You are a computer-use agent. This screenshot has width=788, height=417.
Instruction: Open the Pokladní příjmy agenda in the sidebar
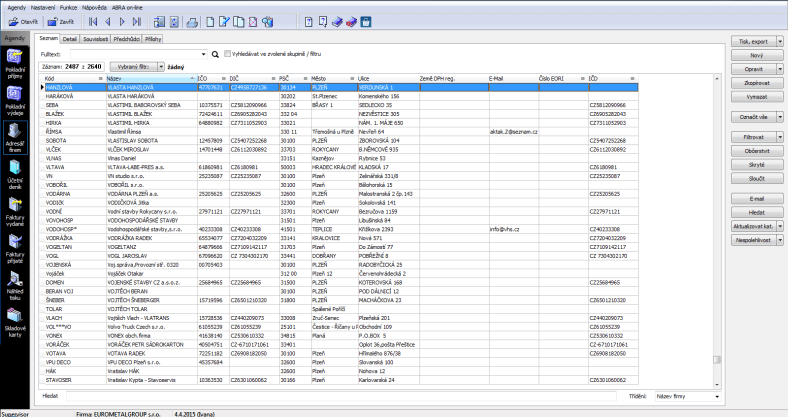tap(15, 64)
